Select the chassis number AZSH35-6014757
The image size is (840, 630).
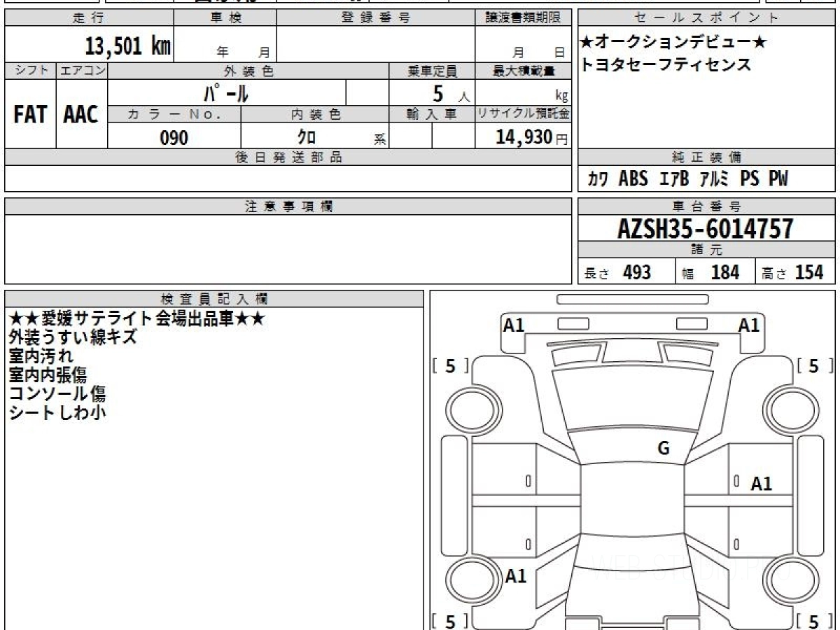click(706, 228)
